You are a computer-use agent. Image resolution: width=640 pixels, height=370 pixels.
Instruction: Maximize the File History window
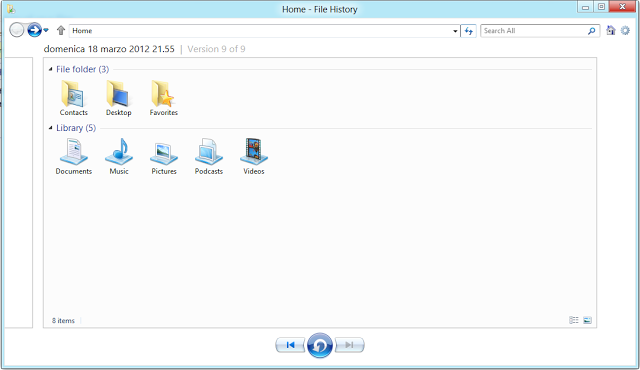pos(601,7)
